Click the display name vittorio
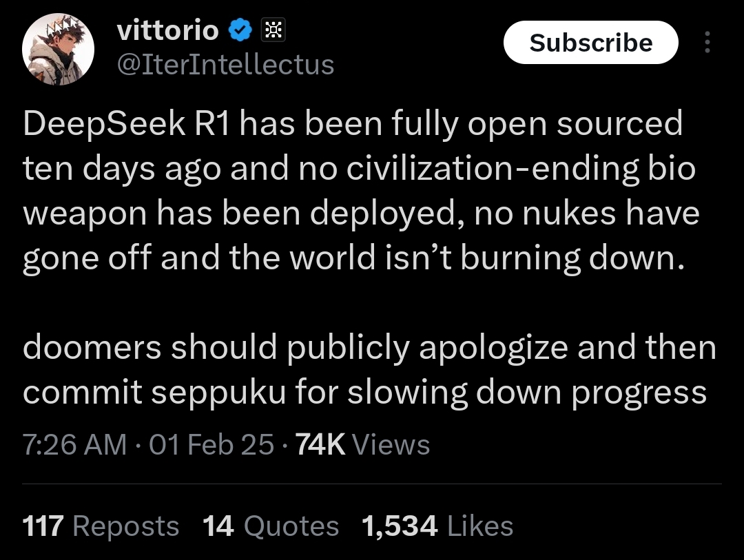Viewport: 744px width, 560px height. click(168, 30)
